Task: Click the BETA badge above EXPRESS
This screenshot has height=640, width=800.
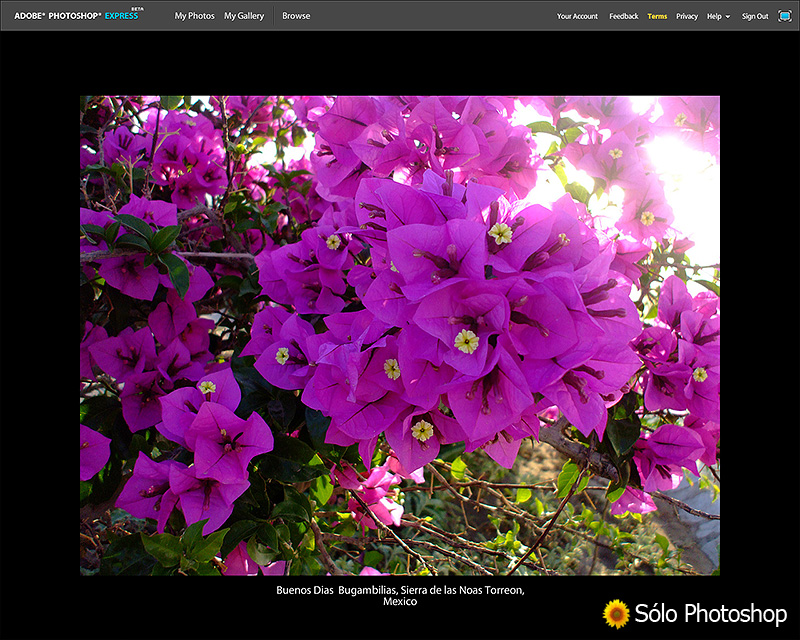Action: click(138, 9)
